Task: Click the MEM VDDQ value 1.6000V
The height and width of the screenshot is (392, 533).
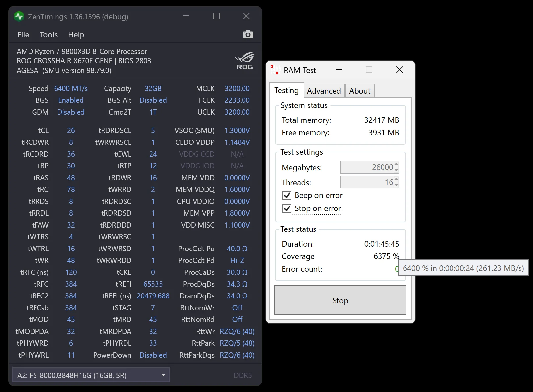Action: pyautogui.click(x=237, y=190)
